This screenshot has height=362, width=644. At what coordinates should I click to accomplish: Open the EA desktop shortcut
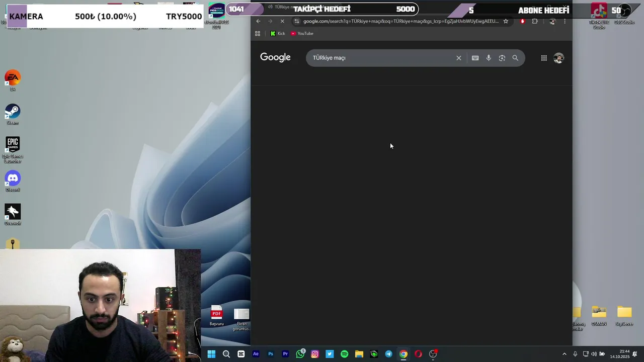[13, 81]
